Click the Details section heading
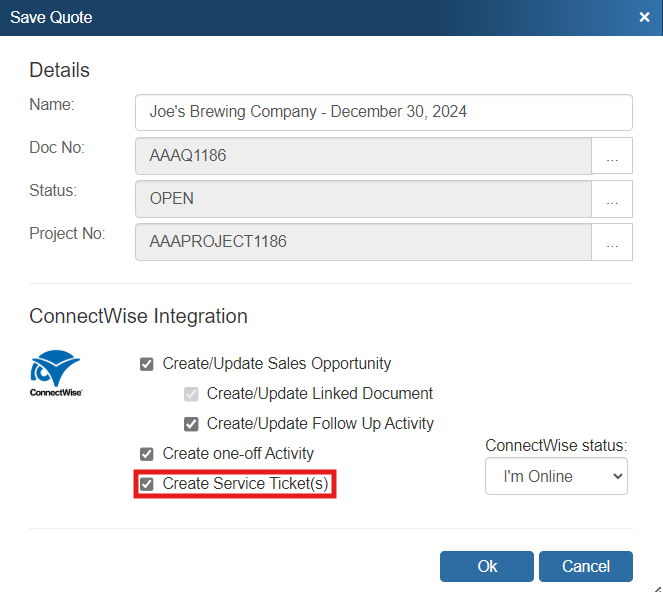The image size is (663, 592). click(x=59, y=70)
